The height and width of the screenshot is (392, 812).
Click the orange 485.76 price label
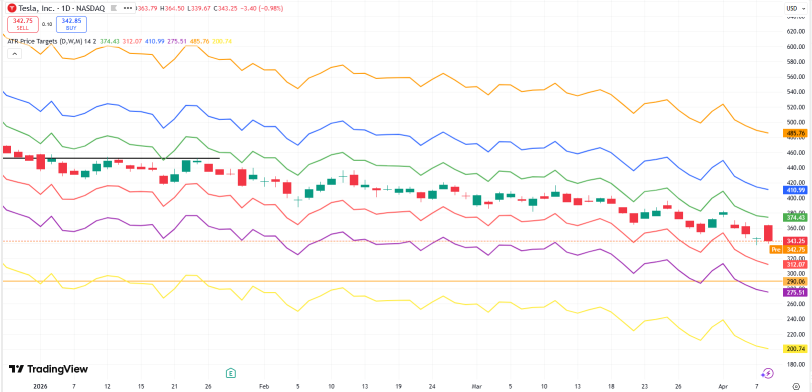pyautogui.click(x=796, y=133)
